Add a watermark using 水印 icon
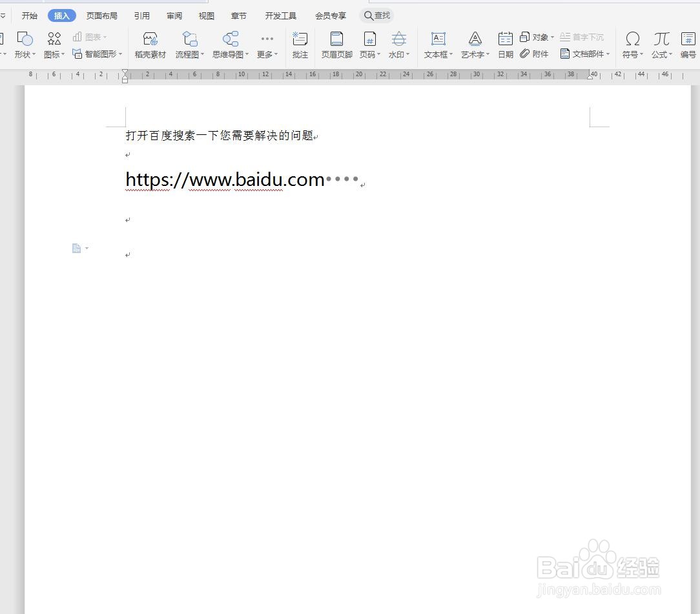Screen dimensions: 700x614 pyautogui.click(x=398, y=44)
